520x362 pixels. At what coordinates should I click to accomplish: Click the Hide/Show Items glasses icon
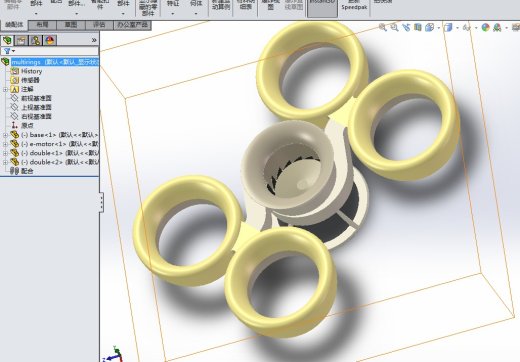coord(467,27)
